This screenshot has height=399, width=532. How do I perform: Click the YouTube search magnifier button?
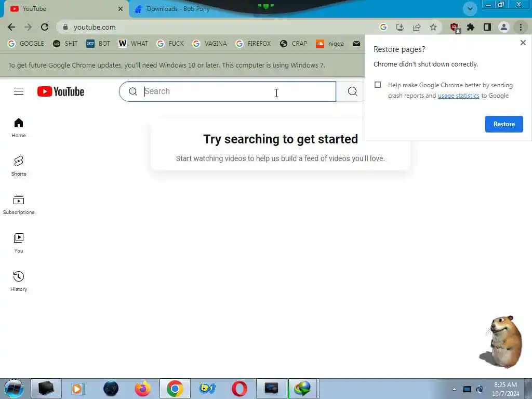[x=353, y=91]
